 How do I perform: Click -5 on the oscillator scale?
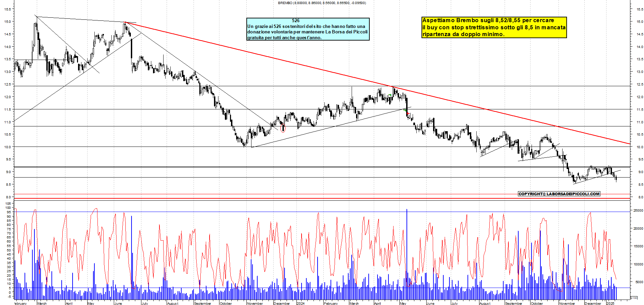tap(9, 296)
